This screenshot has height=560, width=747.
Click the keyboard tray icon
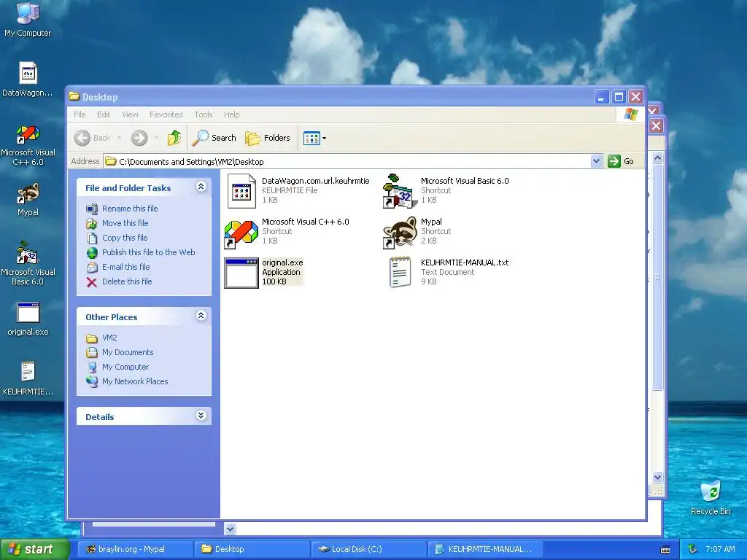pyautogui.click(x=665, y=550)
